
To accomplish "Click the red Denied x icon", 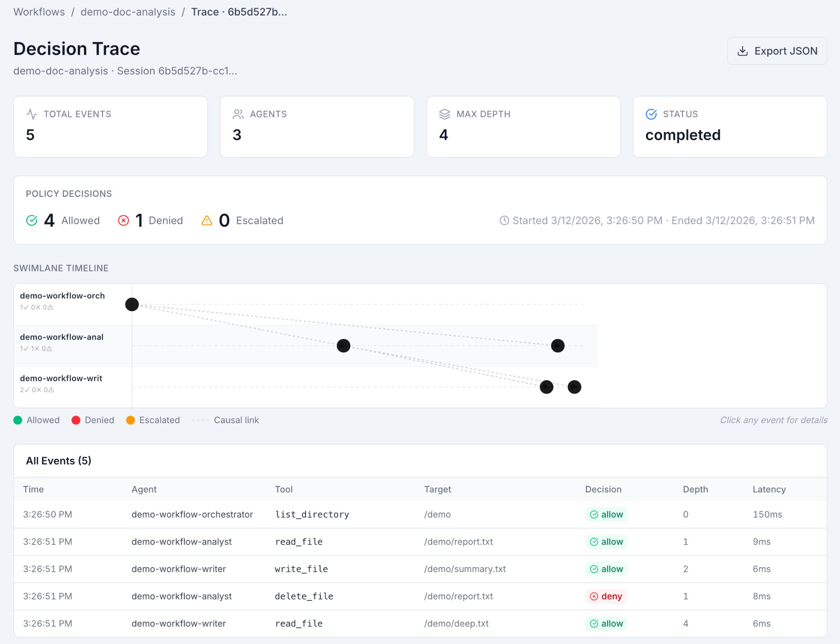I will (x=123, y=220).
